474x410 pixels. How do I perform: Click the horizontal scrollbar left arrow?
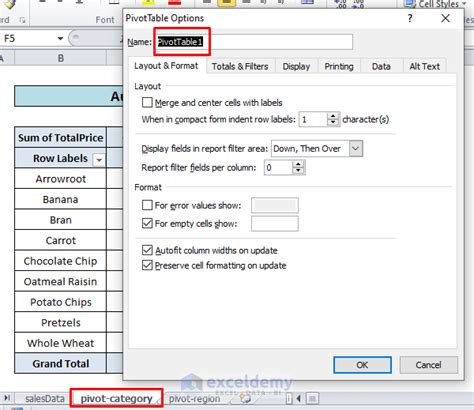pyautogui.click(x=299, y=398)
